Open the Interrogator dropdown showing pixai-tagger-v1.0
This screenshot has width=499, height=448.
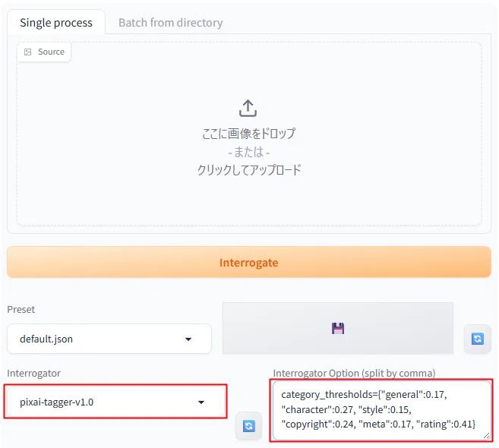click(116, 402)
